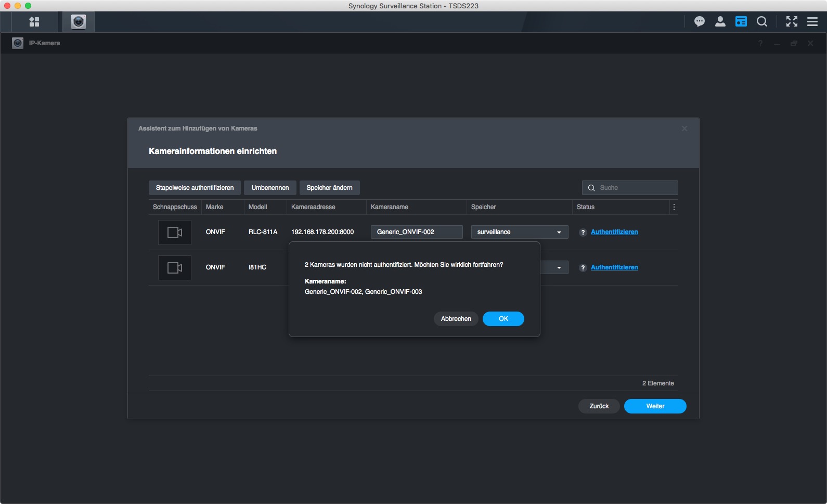Open the hamburger menu icon
The width and height of the screenshot is (827, 504).
[x=812, y=22]
